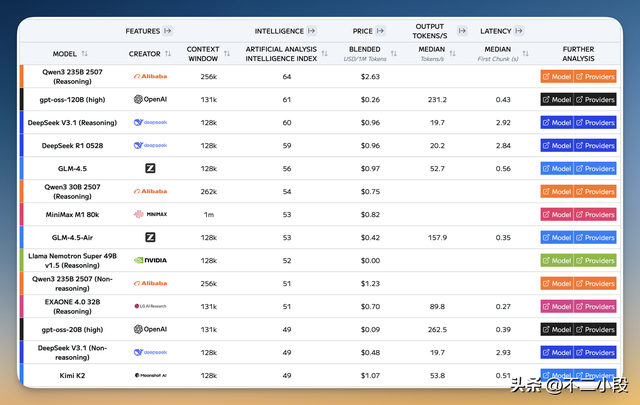
Task: Select the GLM-4.5-Air model name
Action: click(72, 238)
